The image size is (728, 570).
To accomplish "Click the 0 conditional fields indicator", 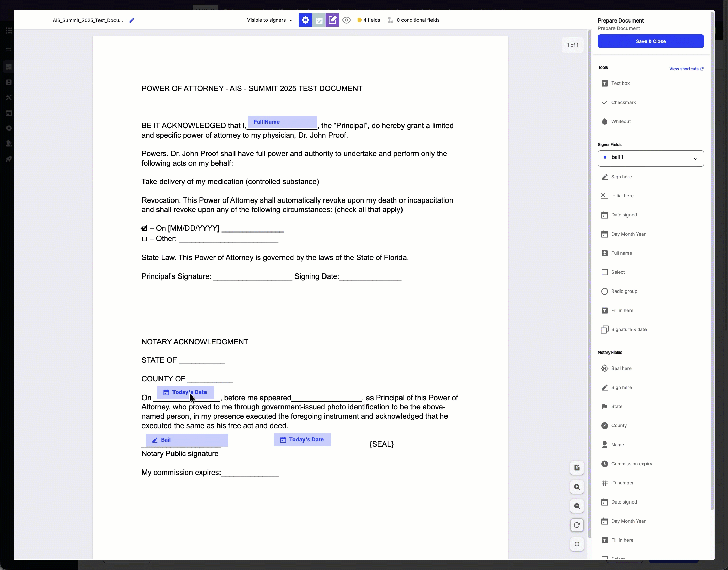I will tap(414, 20).
